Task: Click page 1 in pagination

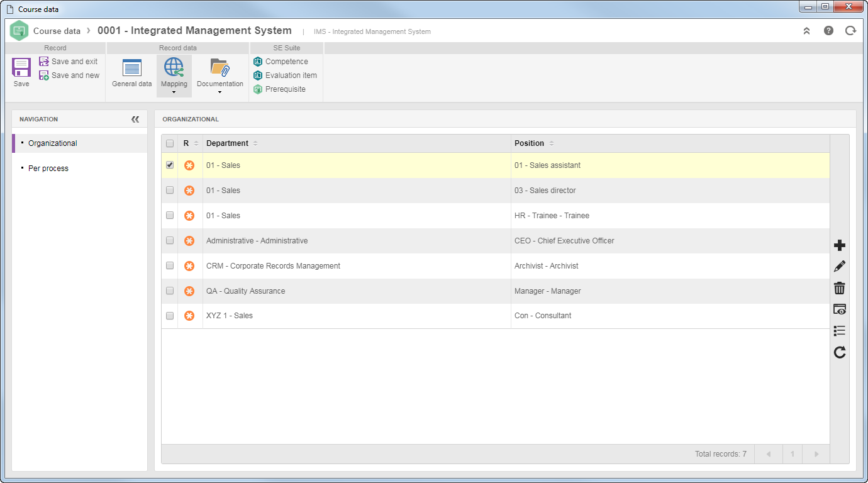Action: pyautogui.click(x=793, y=454)
